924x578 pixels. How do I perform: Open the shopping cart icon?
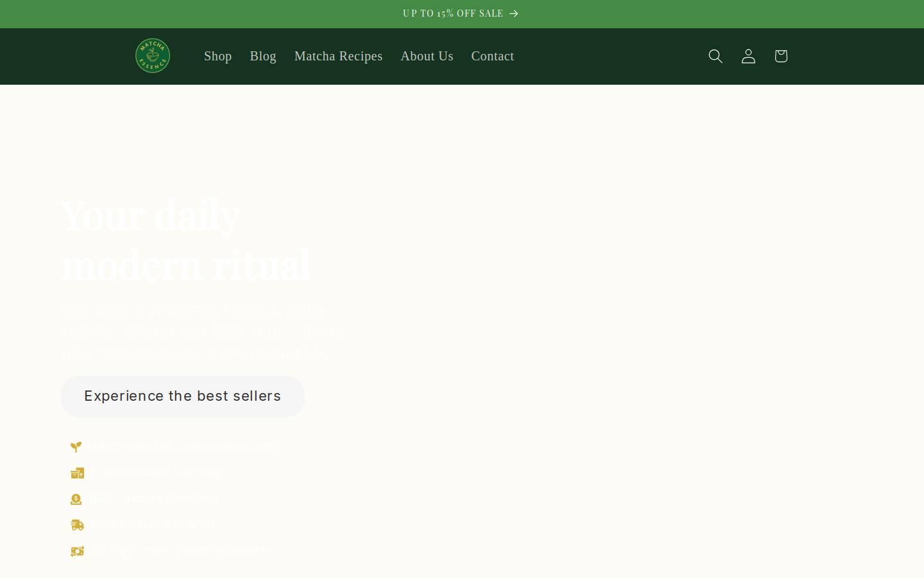(781, 57)
